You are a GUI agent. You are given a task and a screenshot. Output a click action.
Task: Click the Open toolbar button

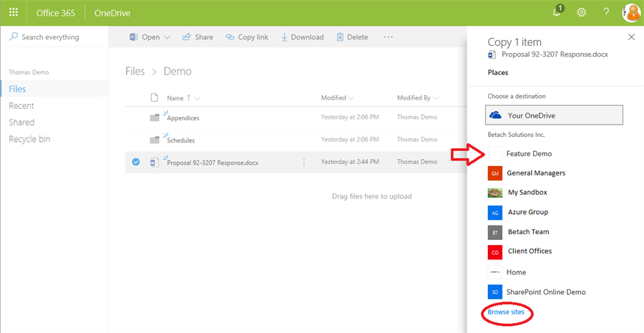click(150, 37)
